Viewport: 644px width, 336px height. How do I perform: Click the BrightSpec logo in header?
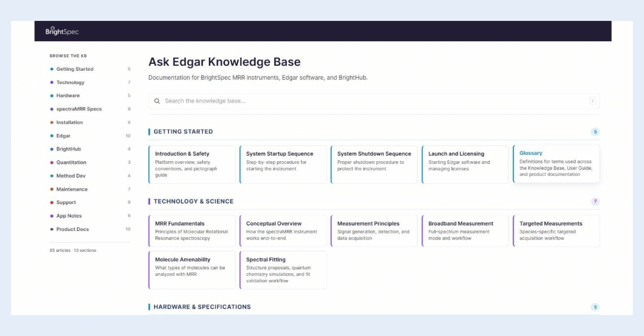(62, 31)
